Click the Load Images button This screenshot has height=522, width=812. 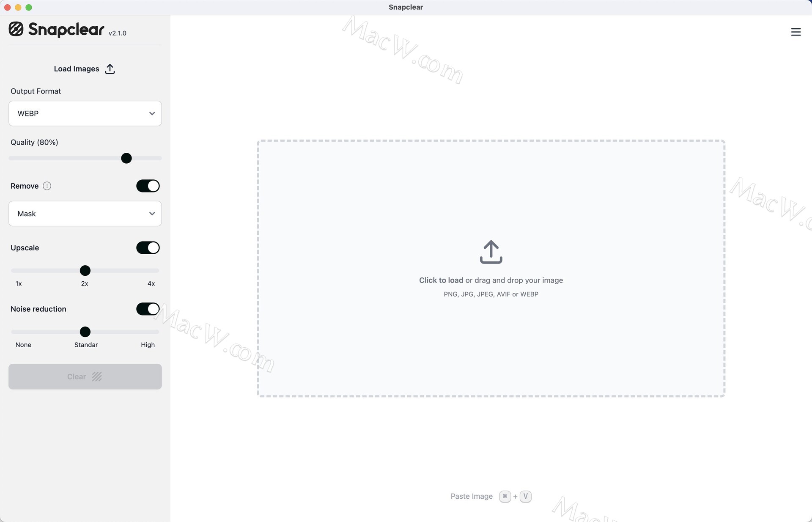coord(77,69)
